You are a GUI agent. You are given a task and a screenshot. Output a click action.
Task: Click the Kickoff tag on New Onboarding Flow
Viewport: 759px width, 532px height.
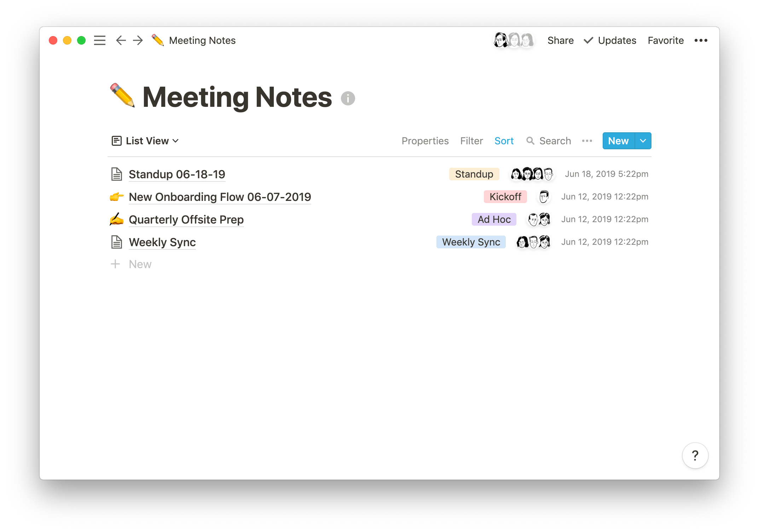click(x=505, y=197)
